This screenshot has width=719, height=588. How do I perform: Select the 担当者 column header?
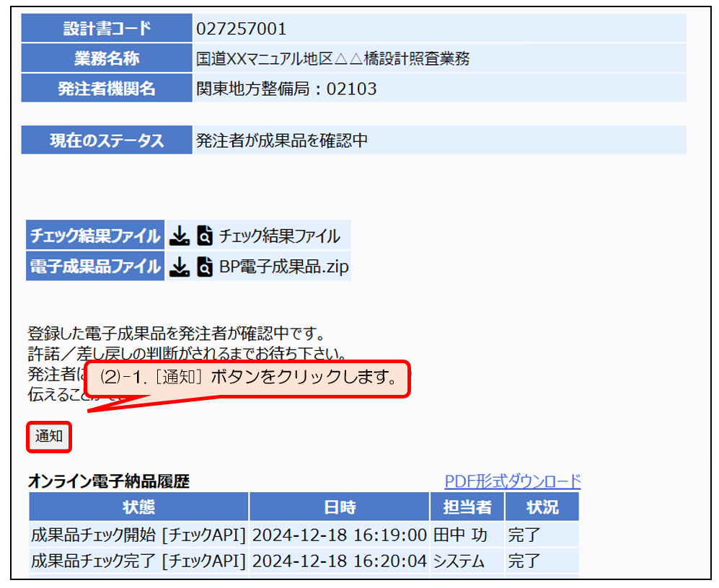point(467,507)
